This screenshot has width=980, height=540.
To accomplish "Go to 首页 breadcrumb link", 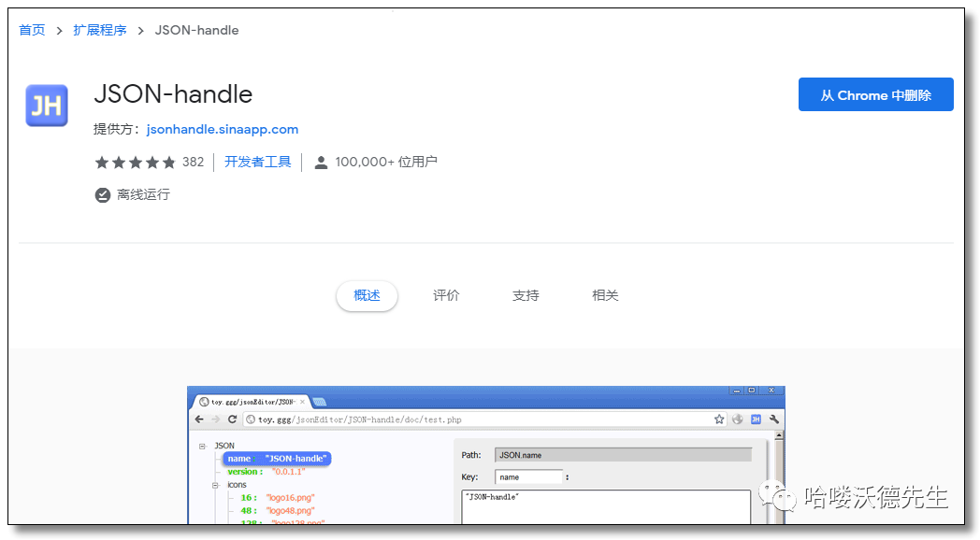I will 32,30.
